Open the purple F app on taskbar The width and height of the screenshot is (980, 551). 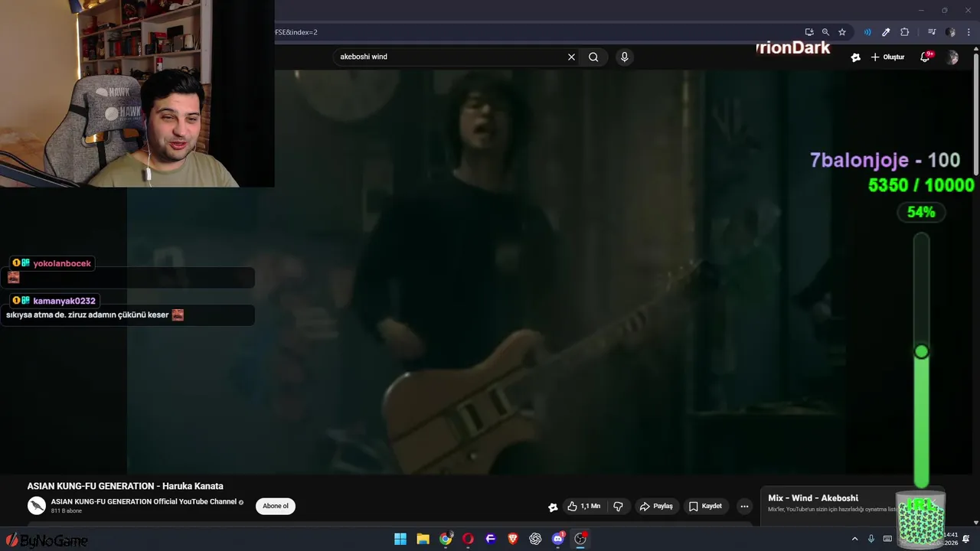[491, 539]
